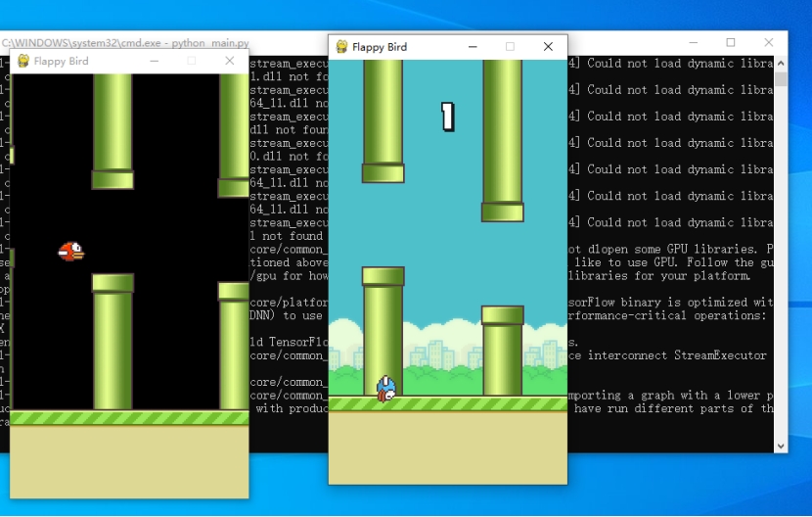Click the console text 'libraries for your platform.'
812x517 pixels.
tap(659, 275)
